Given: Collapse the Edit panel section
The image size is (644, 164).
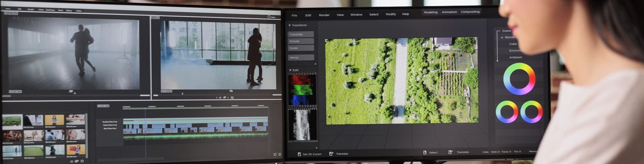Looking at the screenshot, I should pyautogui.click(x=290, y=70).
